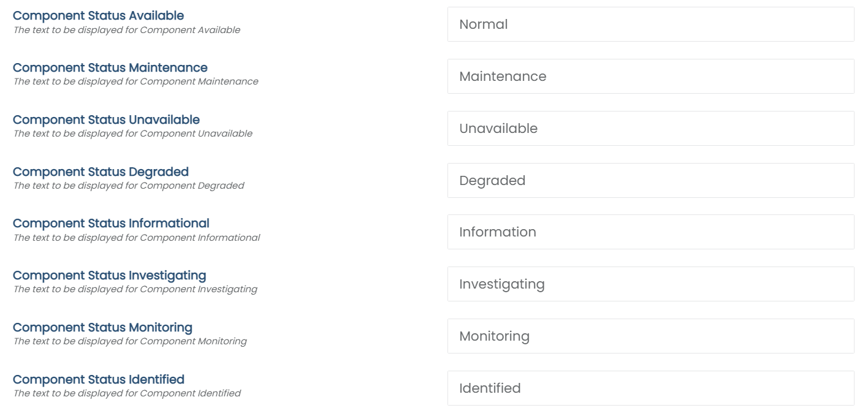Click inside the Identified text field
This screenshot has width=868, height=416.
(650, 388)
